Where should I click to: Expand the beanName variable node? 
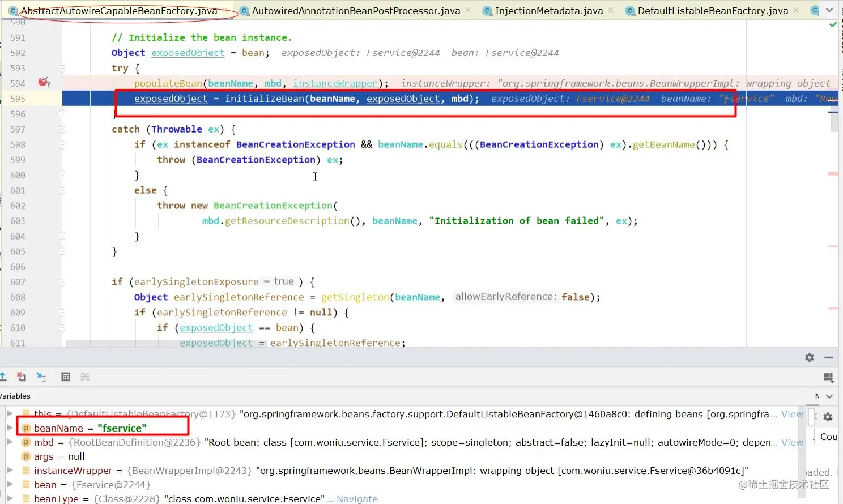click(x=10, y=428)
